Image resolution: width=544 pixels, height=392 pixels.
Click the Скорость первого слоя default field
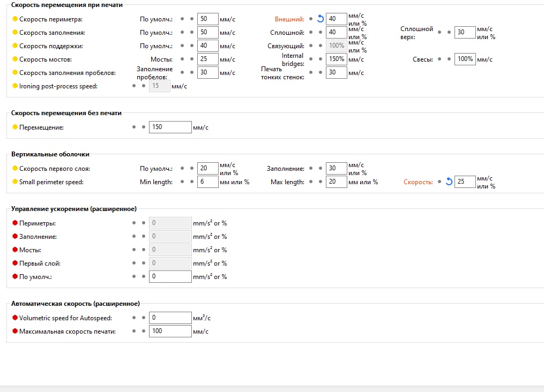click(208, 169)
